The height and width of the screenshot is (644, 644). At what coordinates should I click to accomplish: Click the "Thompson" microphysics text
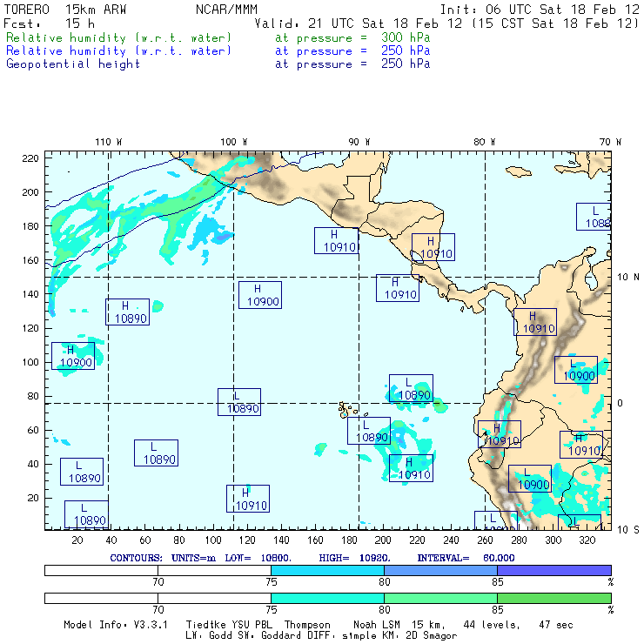(307, 625)
